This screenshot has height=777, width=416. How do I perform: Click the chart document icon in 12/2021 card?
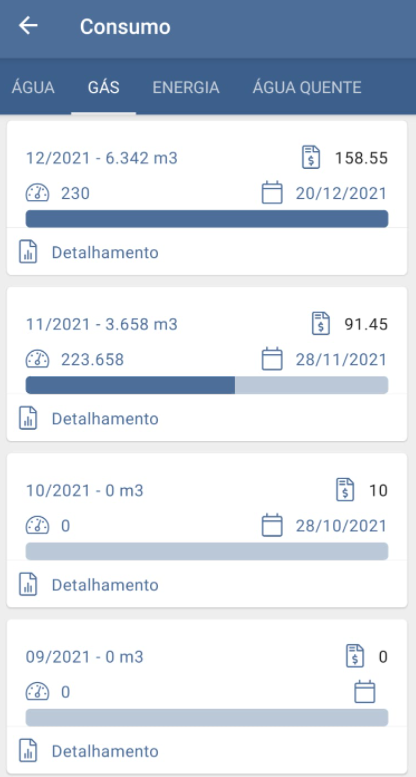pos(28,252)
